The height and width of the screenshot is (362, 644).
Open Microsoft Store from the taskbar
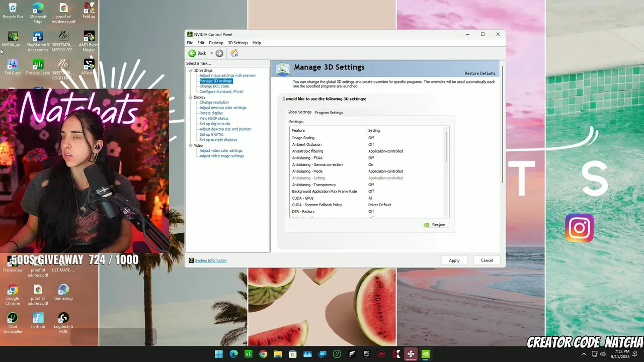click(292, 354)
